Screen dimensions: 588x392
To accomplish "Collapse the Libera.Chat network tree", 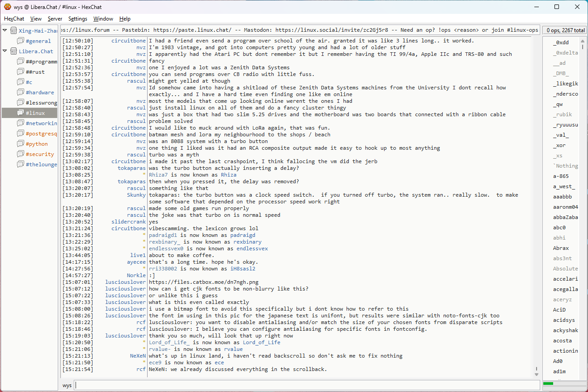I will 5,51.
